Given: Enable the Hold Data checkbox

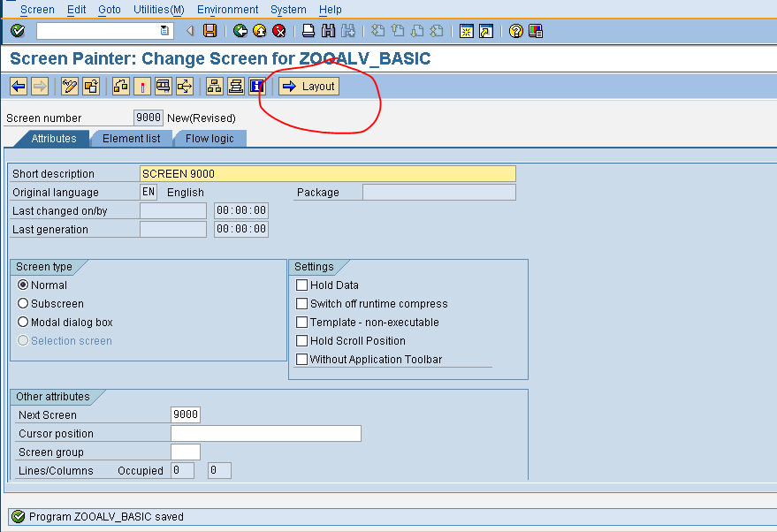Looking at the screenshot, I should tap(301, 285).
